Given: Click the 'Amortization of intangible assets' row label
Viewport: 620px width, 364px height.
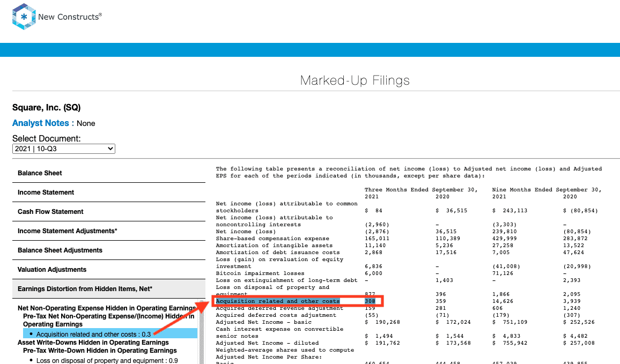Looking at the screenshot, I should [x=275, y=246].
